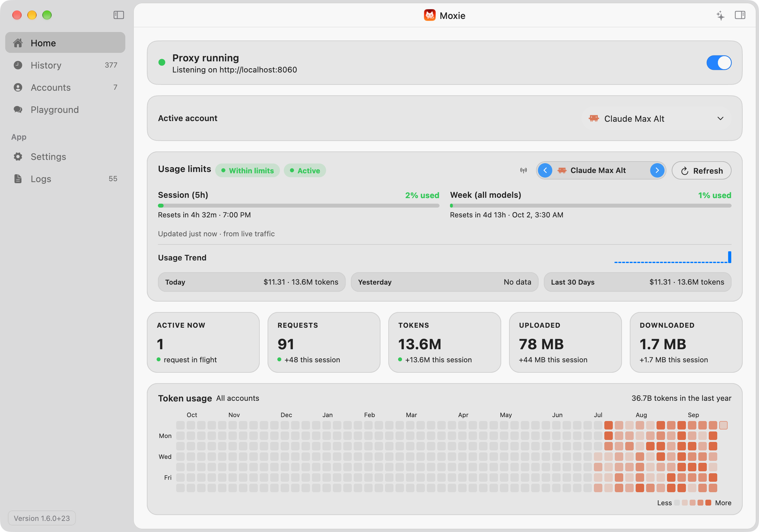This screenshot has height=532, width=759.
Task: Click the lightest legend swatch beside Less
Action: [x=677, y=503]
